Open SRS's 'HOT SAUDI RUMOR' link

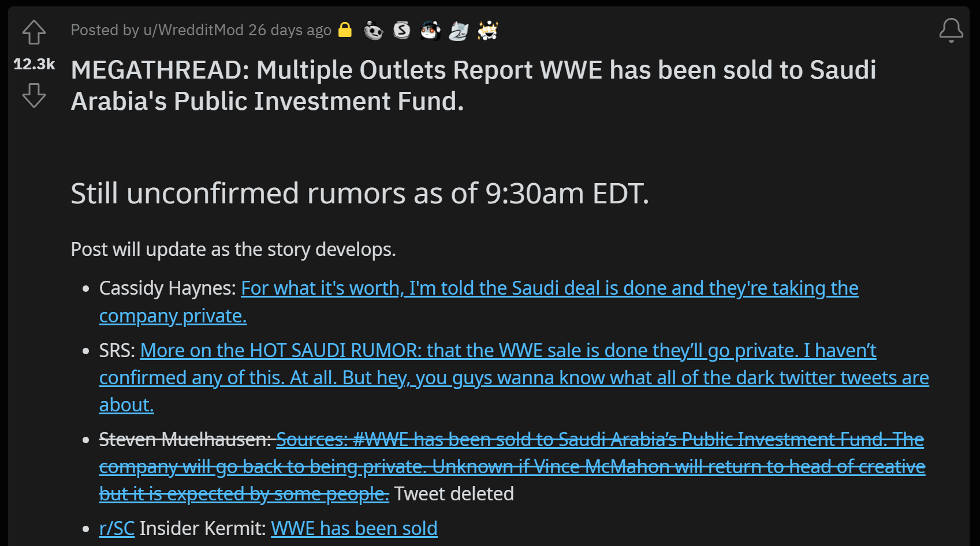[x=508, y=351]
